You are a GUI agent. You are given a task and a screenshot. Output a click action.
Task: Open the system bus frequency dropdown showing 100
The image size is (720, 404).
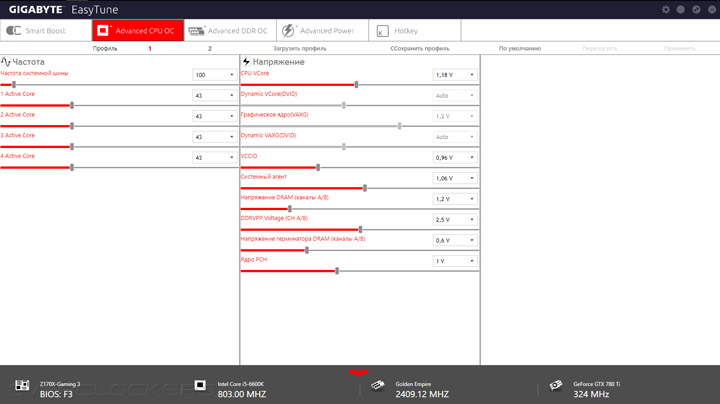[x=214, y=75]
